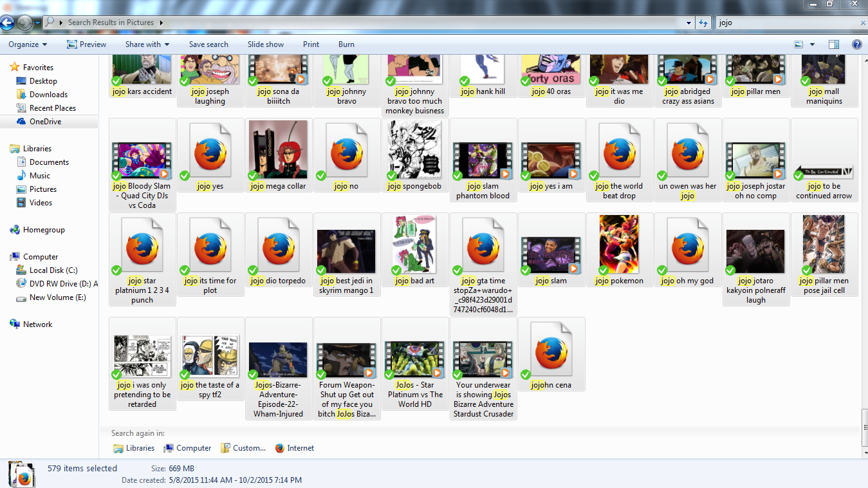Select the 'jojohn cena' Firefox file icon
This screenshot has width=868, height=488.
551,352
